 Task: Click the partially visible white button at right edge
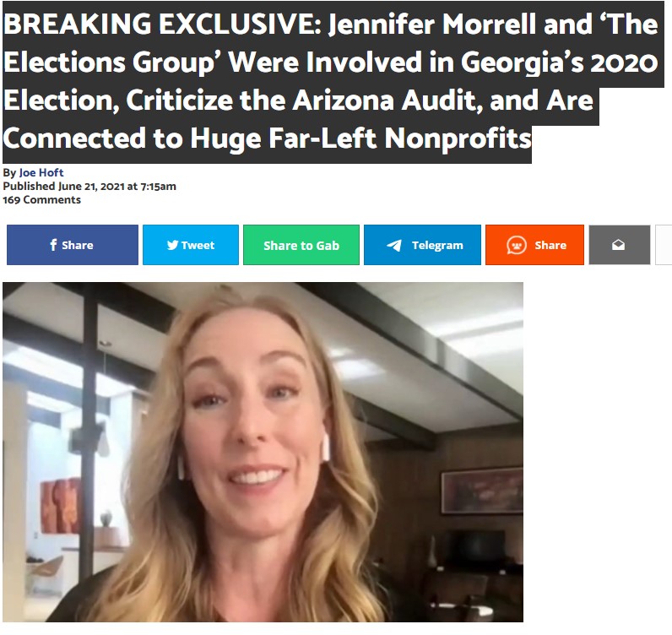664,245
